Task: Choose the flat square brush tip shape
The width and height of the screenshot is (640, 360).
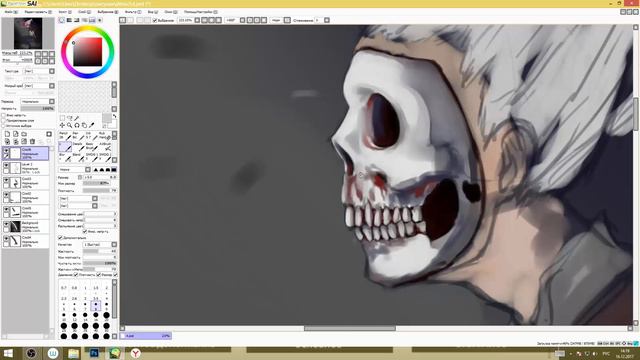Action: (x=114, y=169)
